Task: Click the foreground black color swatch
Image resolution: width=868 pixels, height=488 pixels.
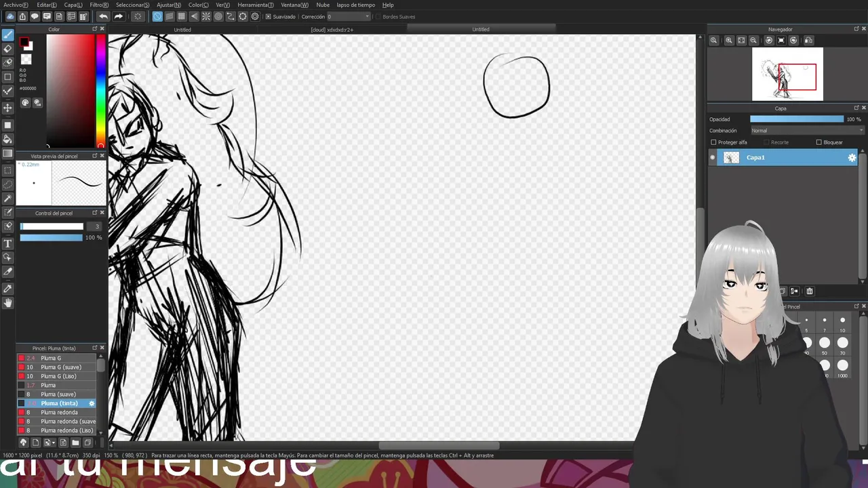Action: (24, 43)
